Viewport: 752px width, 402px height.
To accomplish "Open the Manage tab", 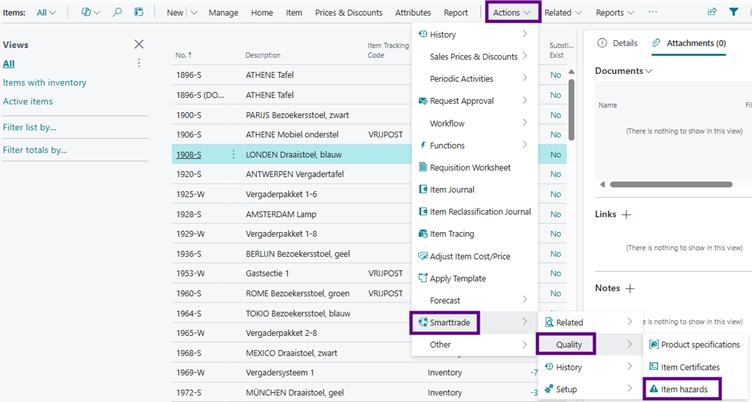I will [x=223, y=12].
